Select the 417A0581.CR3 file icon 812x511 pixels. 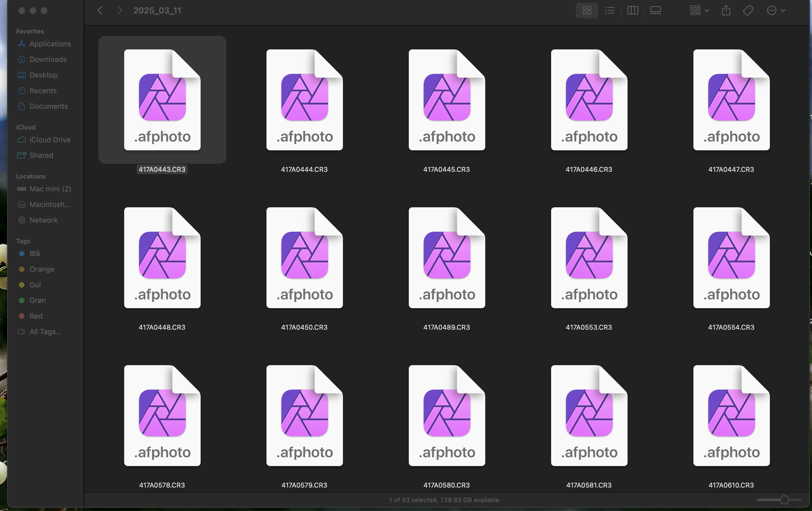[x=589, y=415]
